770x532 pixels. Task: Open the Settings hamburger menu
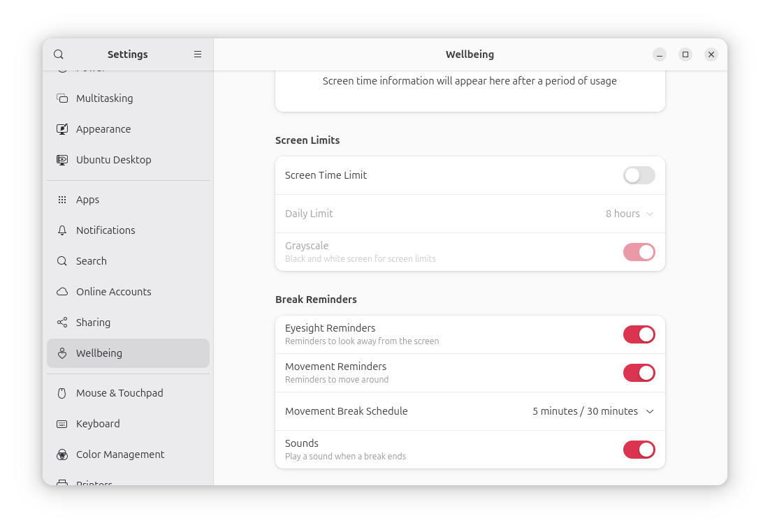(198, 54)
